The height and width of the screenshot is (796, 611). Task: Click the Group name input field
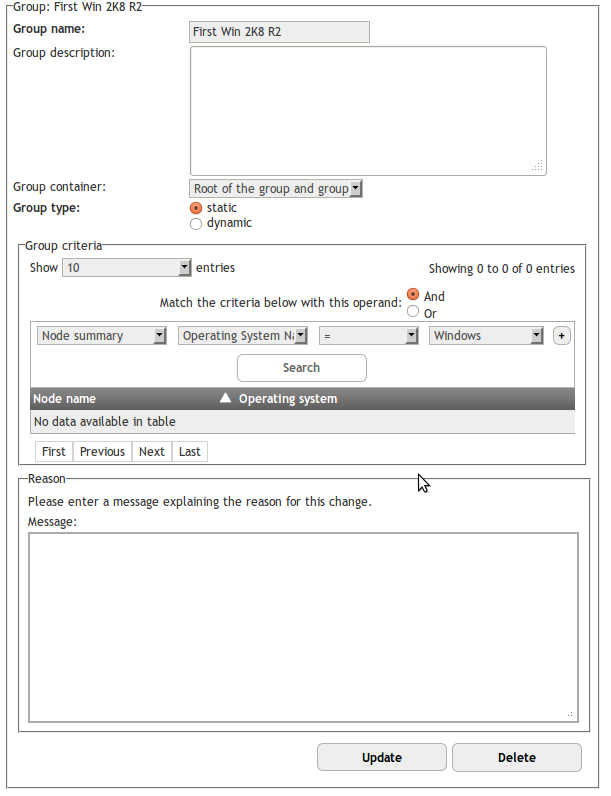279,32
